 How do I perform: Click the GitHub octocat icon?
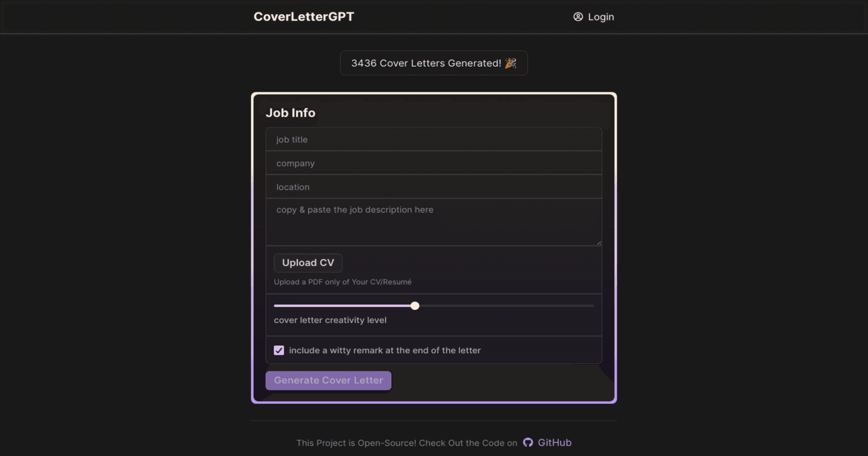528,442
